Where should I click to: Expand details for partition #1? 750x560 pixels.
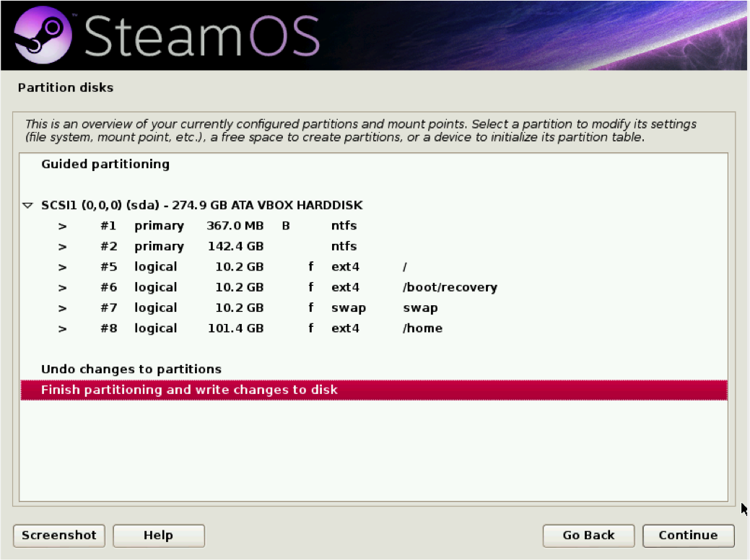coord(62,225)
